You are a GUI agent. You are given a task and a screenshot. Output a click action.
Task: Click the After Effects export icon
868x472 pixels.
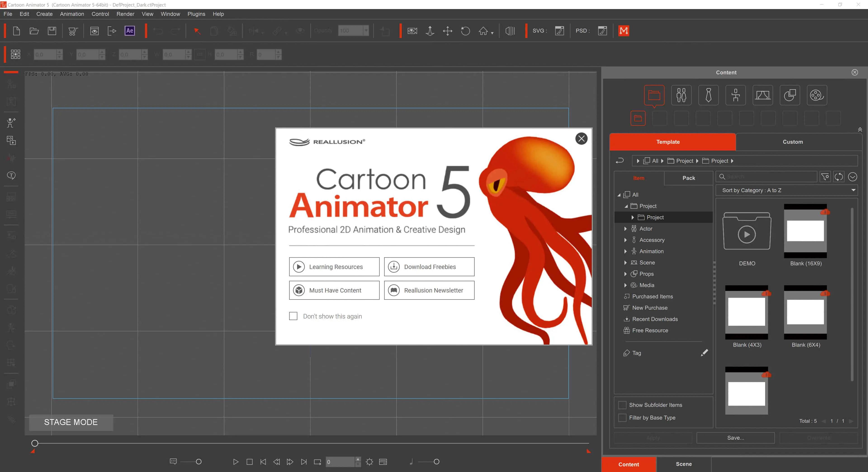[x=129, y=31]
